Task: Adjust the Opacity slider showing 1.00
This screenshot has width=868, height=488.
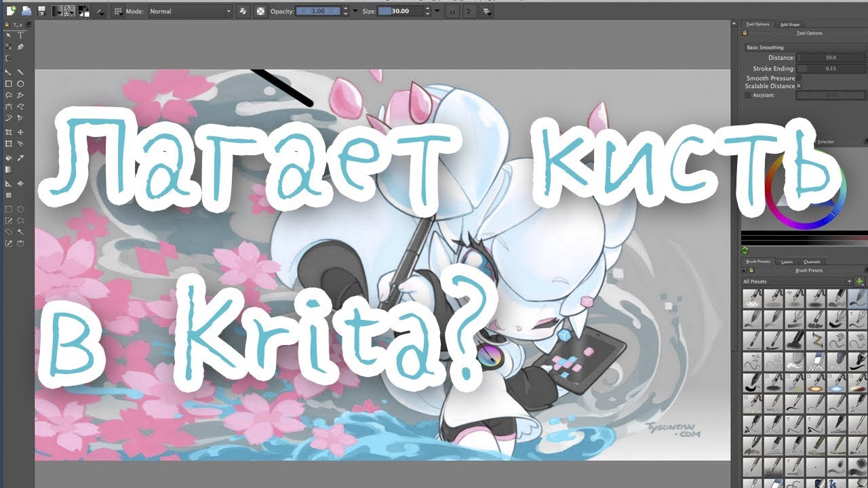Action: [319, 12]
